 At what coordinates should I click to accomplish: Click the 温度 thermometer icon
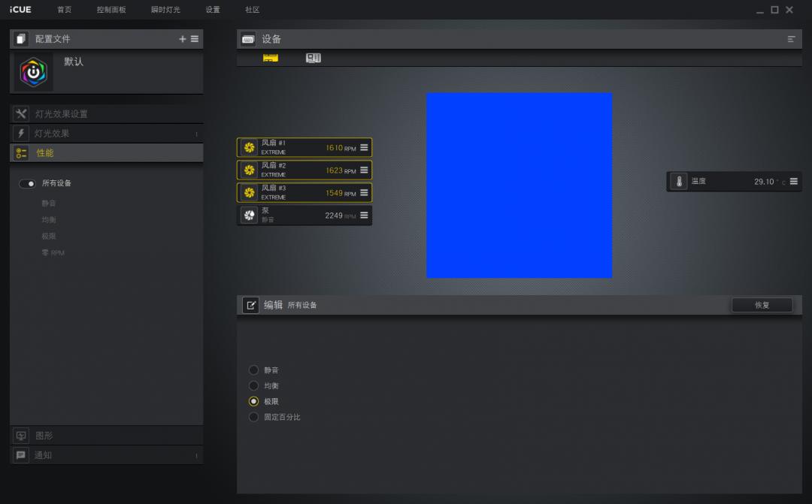click(x=679, y=182)
